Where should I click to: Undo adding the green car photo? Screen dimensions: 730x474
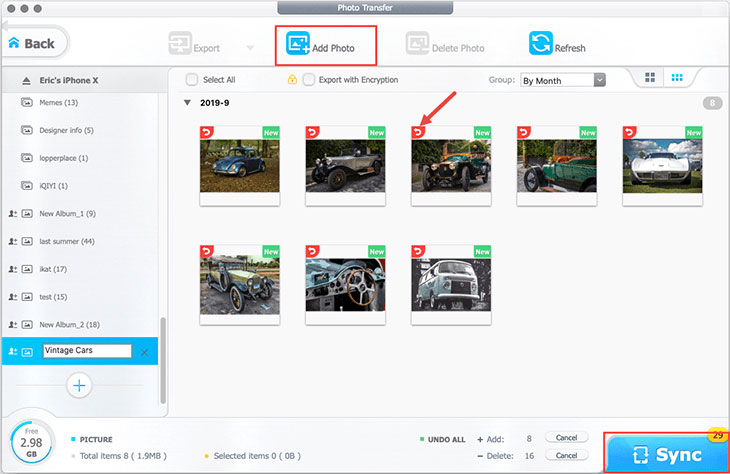coord(524,132)
